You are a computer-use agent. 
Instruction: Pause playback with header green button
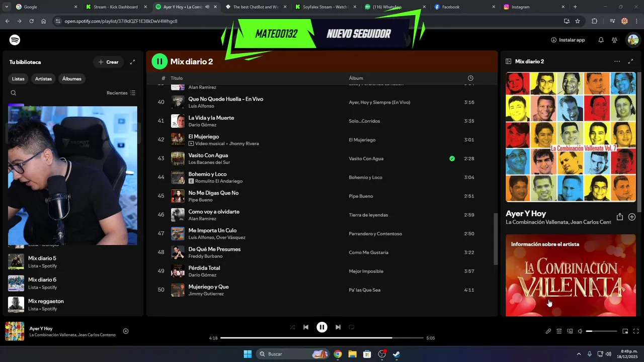pyautogui.click(x=159, y=61)
